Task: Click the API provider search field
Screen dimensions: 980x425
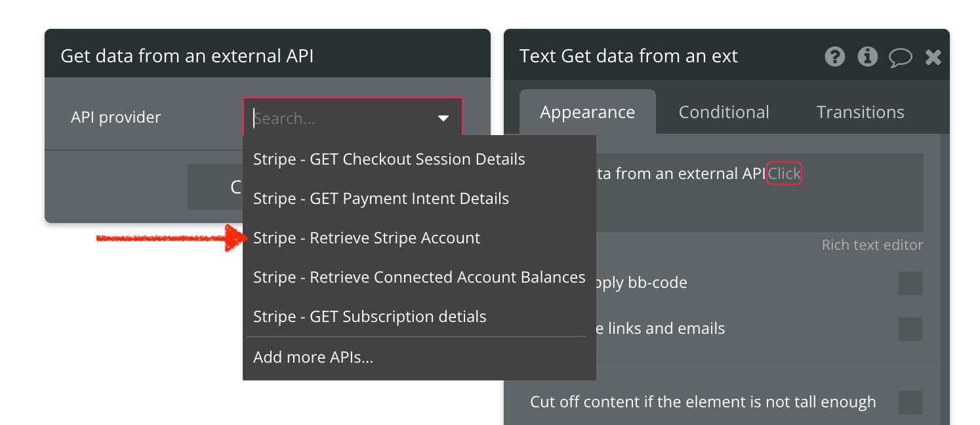Action: [x=341, y=119]
